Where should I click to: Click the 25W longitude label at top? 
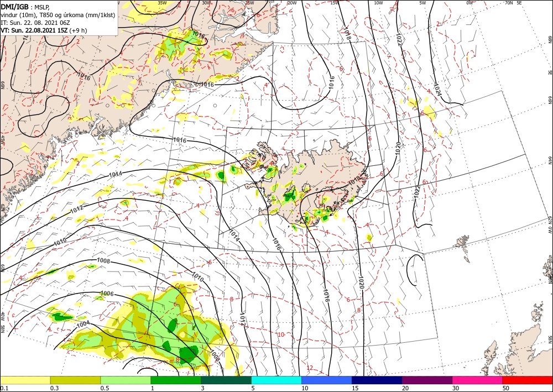[x=249, y=2]
